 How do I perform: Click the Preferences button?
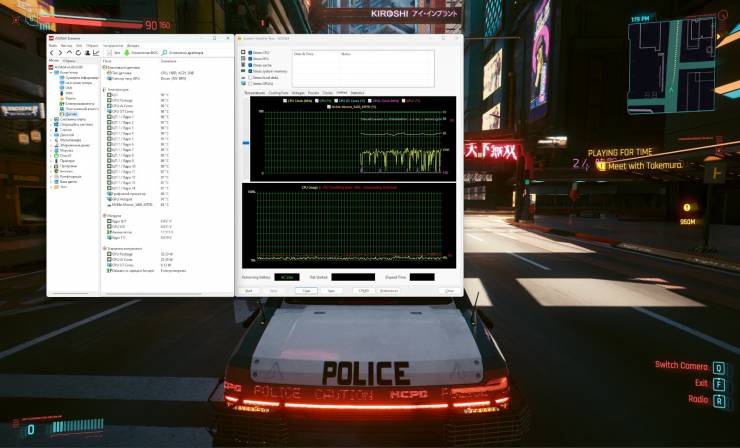tap(389, 291)
